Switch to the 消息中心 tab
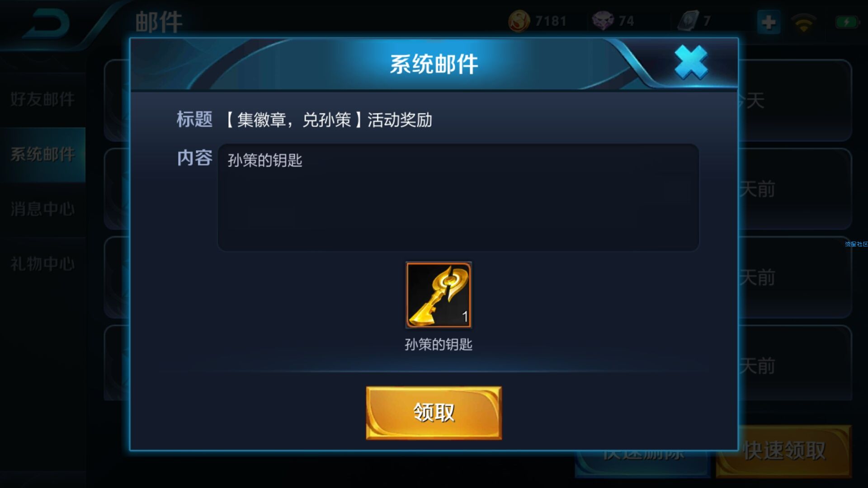868x488 pixels. click(42, 209)
